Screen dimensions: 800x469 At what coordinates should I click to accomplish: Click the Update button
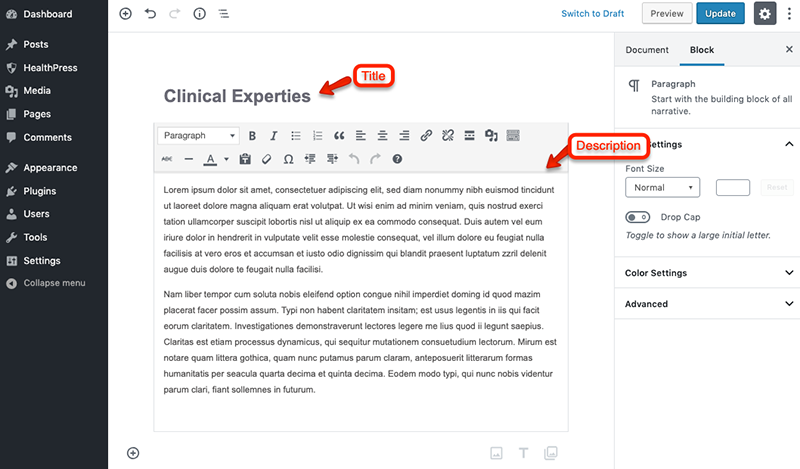[720, 14]
